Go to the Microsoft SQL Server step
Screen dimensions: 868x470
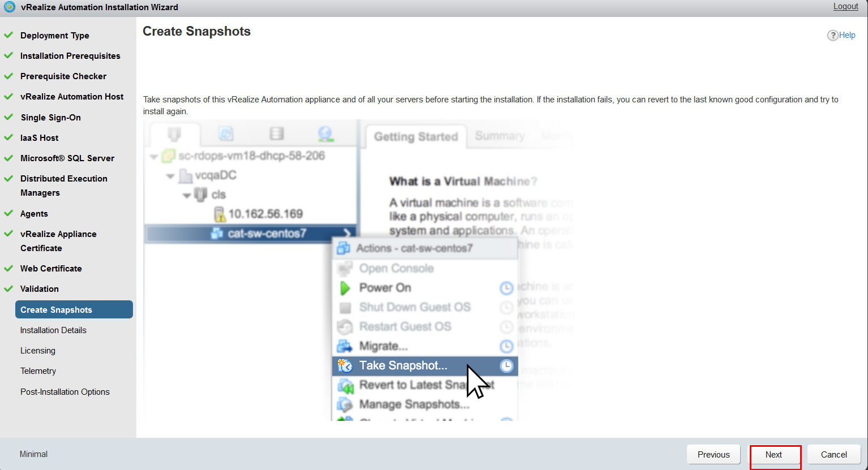(x=67, y=158)
